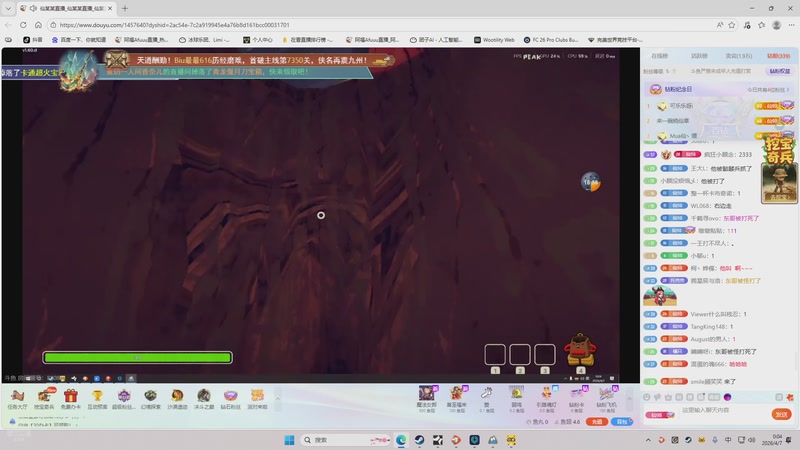Select the fan badge dropdown beside chat input

[x=660, y=415]
